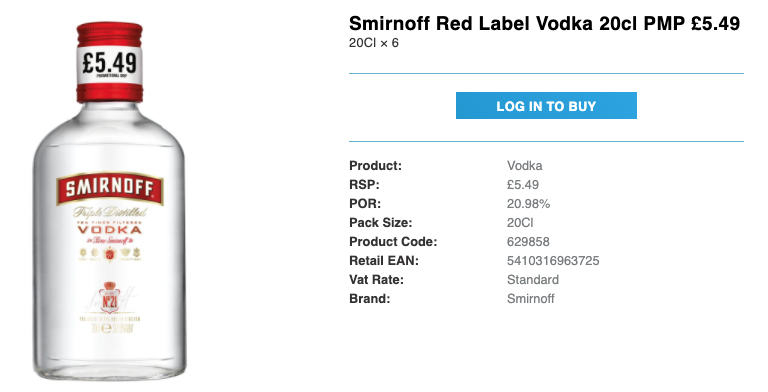Click the Product Code label
Image resolution: width=768 pixels, height=392 pixels.
point(393,242)
